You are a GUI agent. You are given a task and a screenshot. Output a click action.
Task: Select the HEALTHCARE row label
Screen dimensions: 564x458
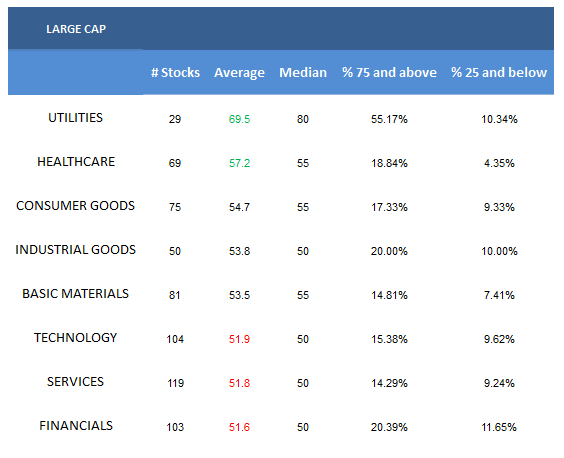[x=76, y=162]
